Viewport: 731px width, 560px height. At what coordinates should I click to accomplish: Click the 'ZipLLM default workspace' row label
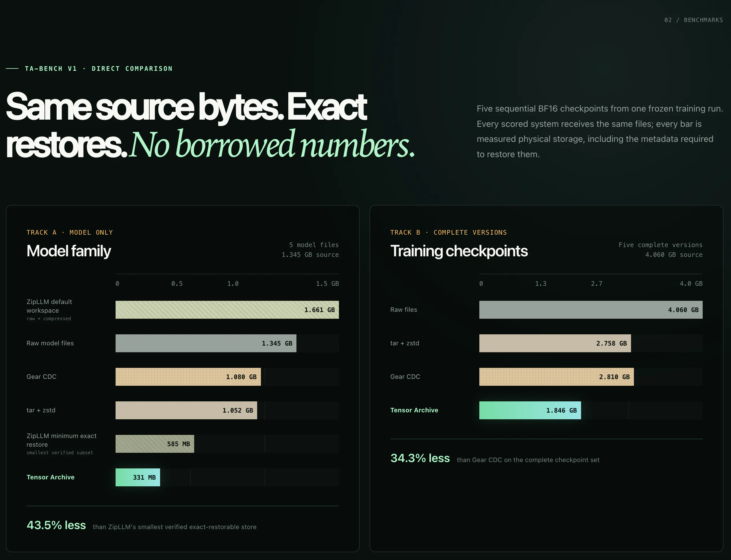pyautogui.click(x=49, y=306)
